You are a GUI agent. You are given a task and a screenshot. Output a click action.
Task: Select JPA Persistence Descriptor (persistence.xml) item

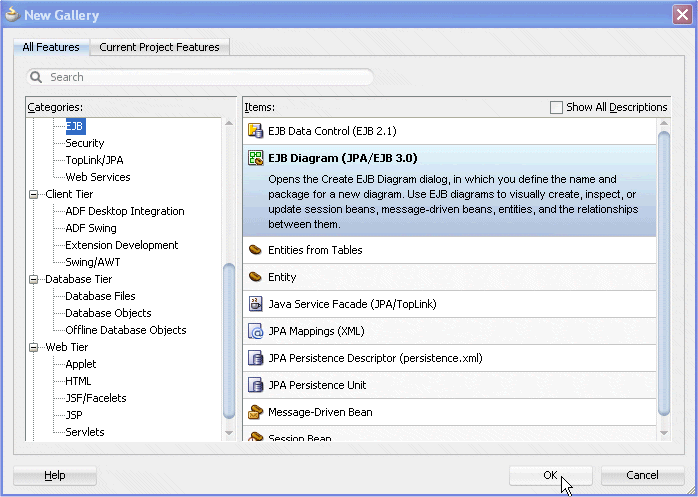[x=450, y=358]
